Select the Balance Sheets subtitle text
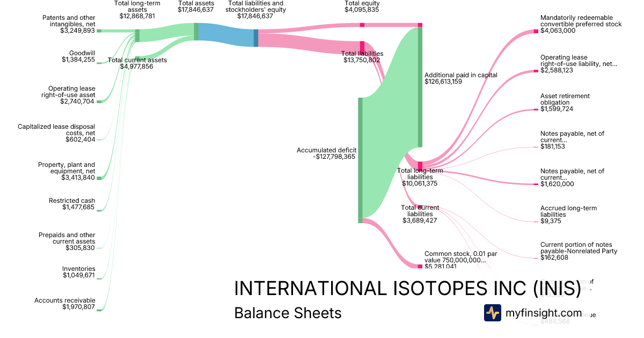This screenshot has width=644, height=338. [288, 313]
